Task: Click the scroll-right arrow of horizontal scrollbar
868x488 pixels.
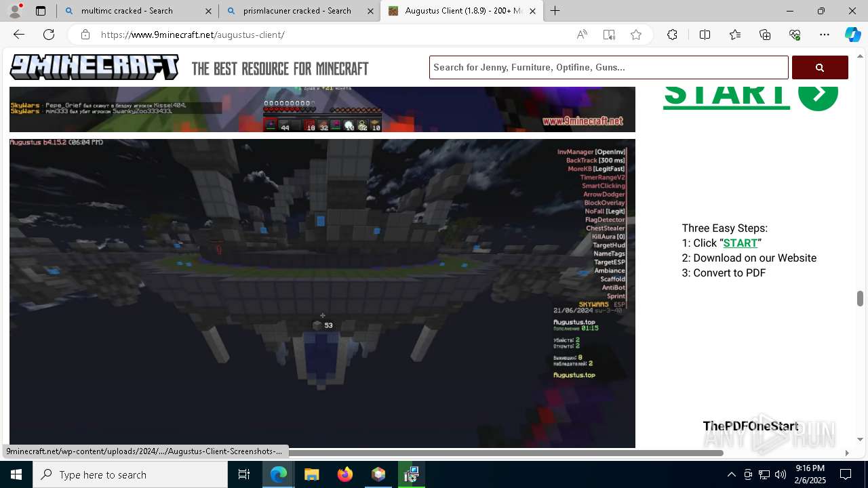Action: [846, 453]
